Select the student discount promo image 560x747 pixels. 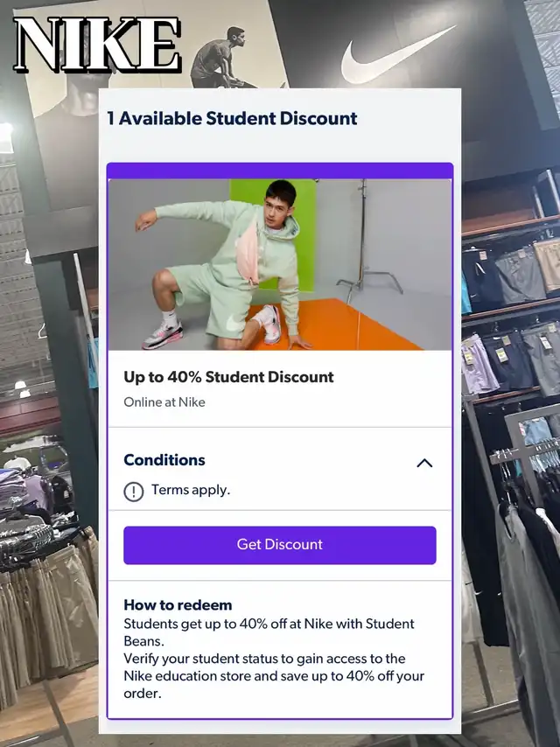[280, 264]
